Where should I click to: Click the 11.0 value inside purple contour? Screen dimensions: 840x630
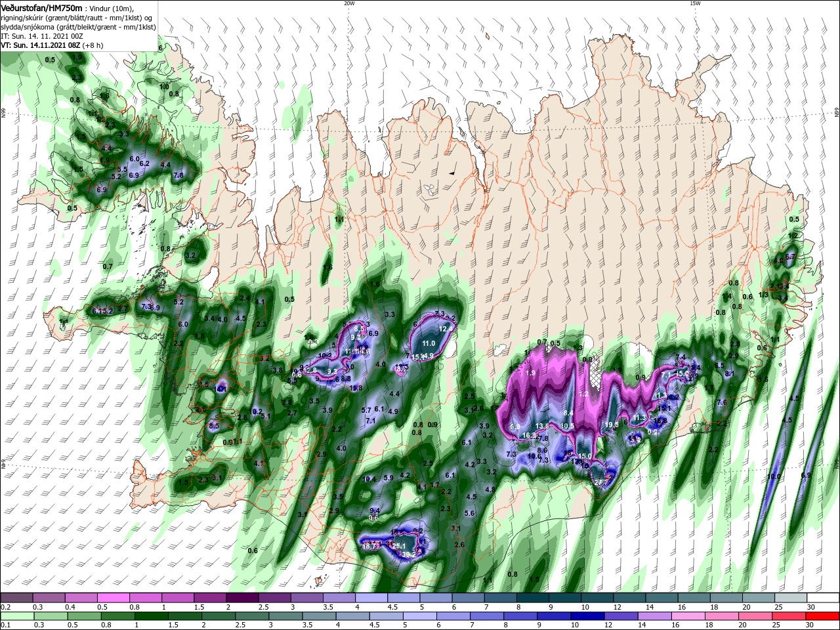coord(429,343)
